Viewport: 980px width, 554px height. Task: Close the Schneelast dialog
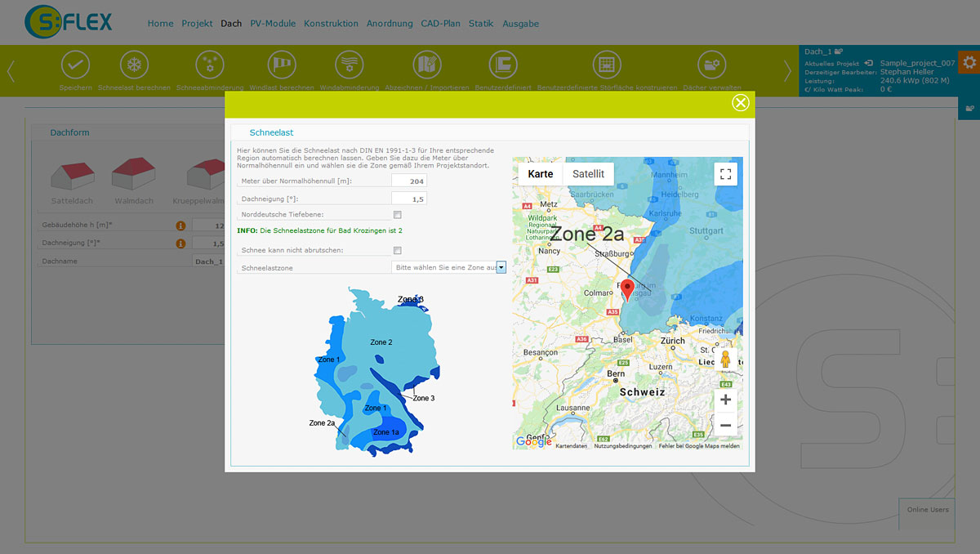(x=741, y=102)
